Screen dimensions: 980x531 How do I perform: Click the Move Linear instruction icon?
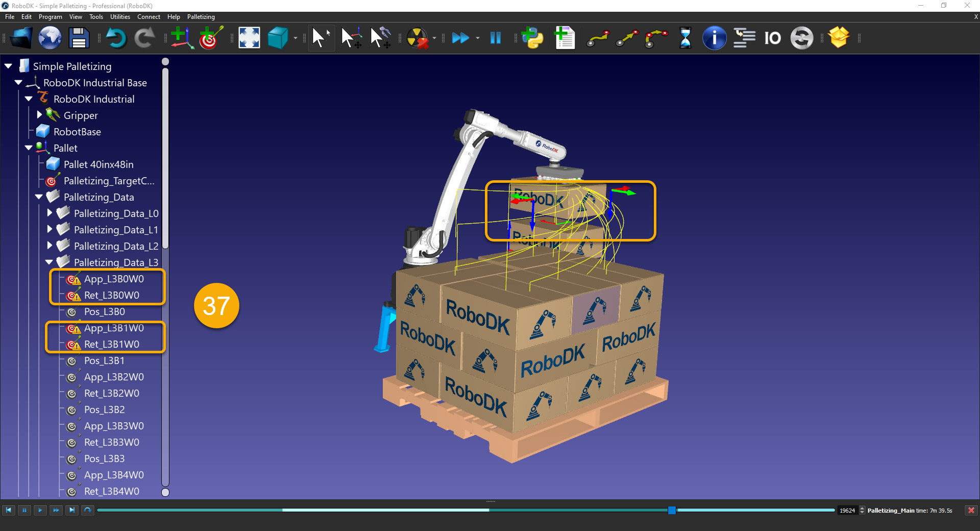627,38
